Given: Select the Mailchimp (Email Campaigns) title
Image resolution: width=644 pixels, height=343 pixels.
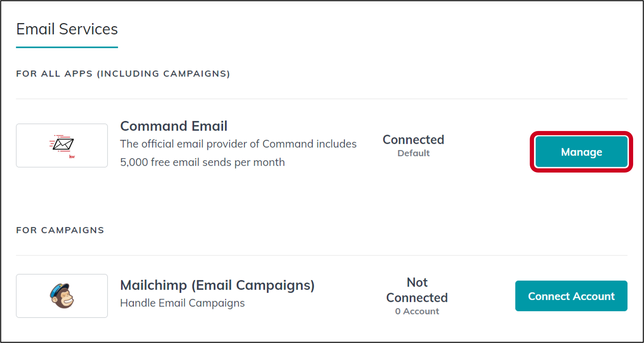Looking at the screenshot, I should [218, 285].
